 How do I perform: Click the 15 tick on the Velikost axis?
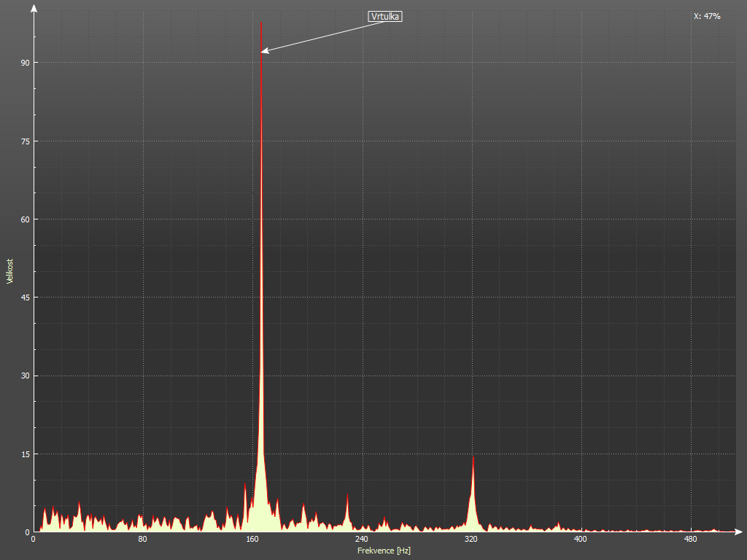pos(25,454)
